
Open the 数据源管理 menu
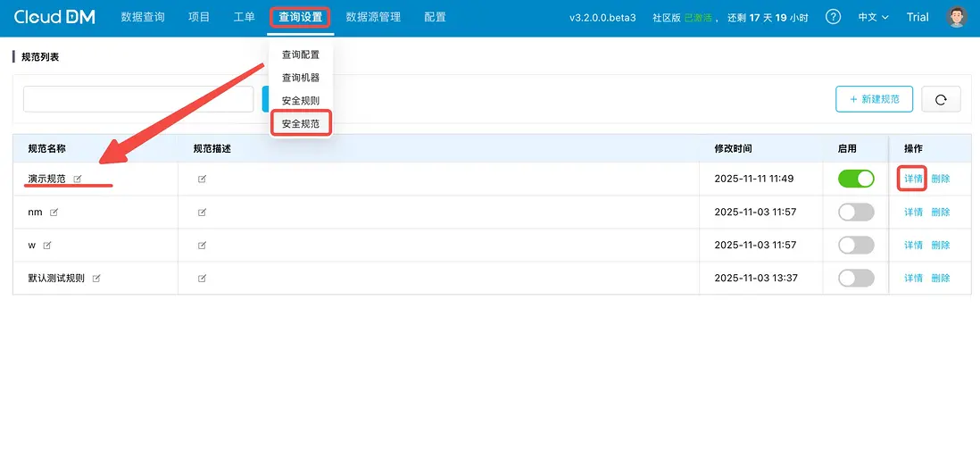(x=373, y=18)
